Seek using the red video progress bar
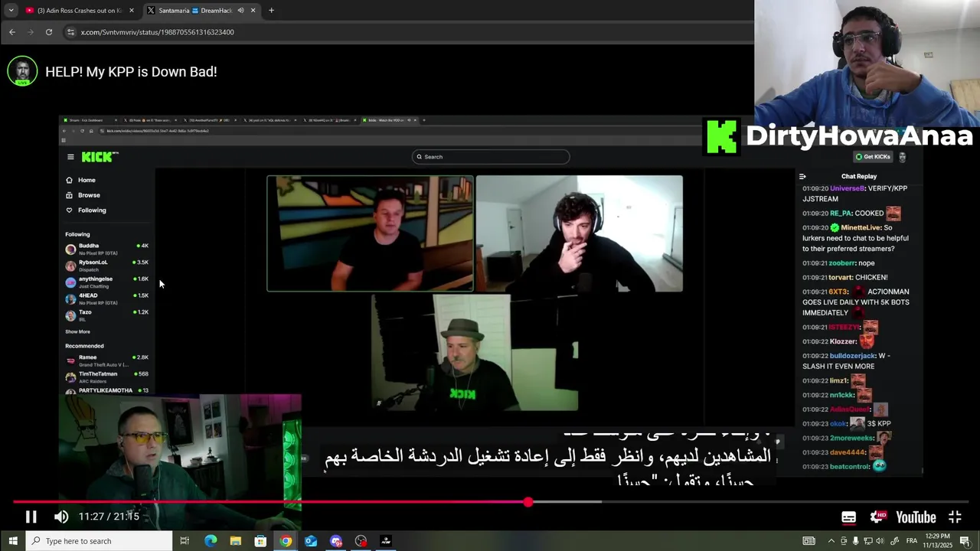Screen dimensions: 980x551 [x=490, y=502]
